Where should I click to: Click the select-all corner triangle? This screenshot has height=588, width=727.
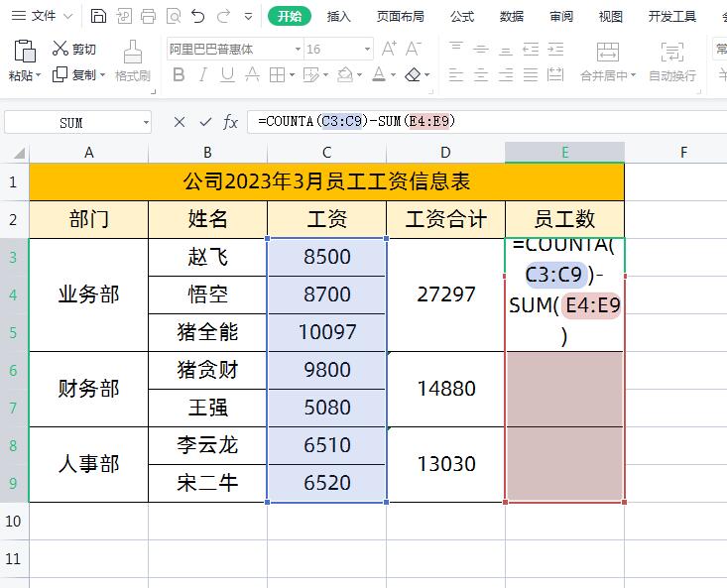coord(19,153)
